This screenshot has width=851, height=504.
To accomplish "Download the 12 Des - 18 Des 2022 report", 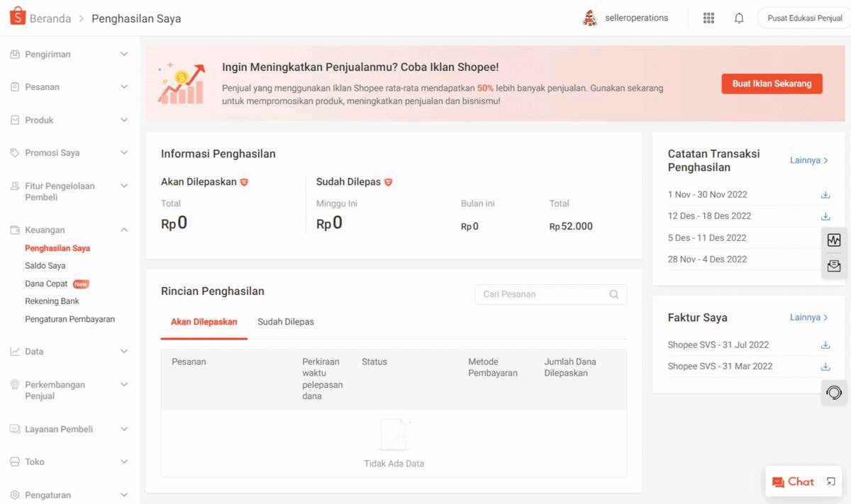I will (x=825, y=216).
